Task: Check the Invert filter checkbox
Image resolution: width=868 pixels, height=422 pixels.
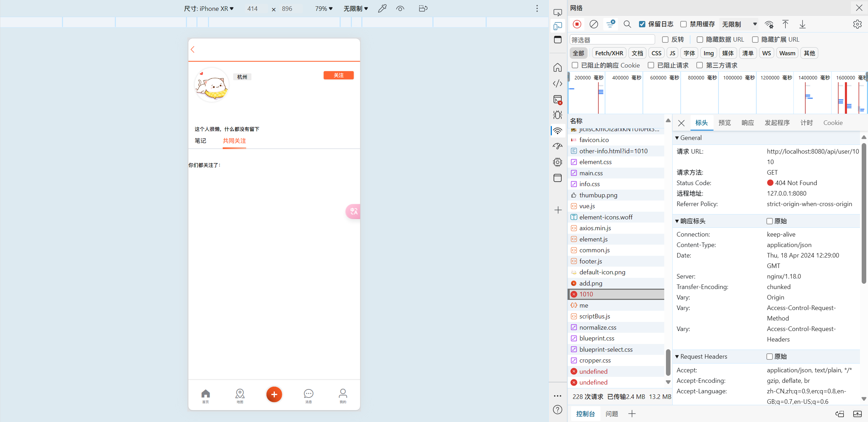Action: click(x=665, y=40)
